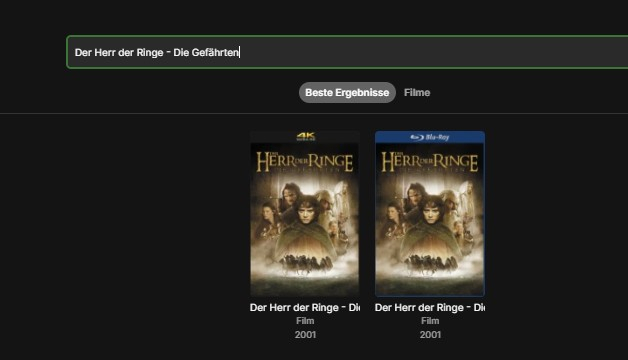Click the year 2001 under the 4K poster
The width and height of the screenshot is (628, 360).
[305, 335]
